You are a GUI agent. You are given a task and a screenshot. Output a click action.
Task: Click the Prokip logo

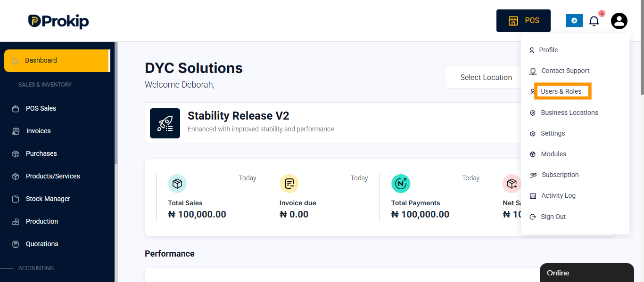(58, 21)
